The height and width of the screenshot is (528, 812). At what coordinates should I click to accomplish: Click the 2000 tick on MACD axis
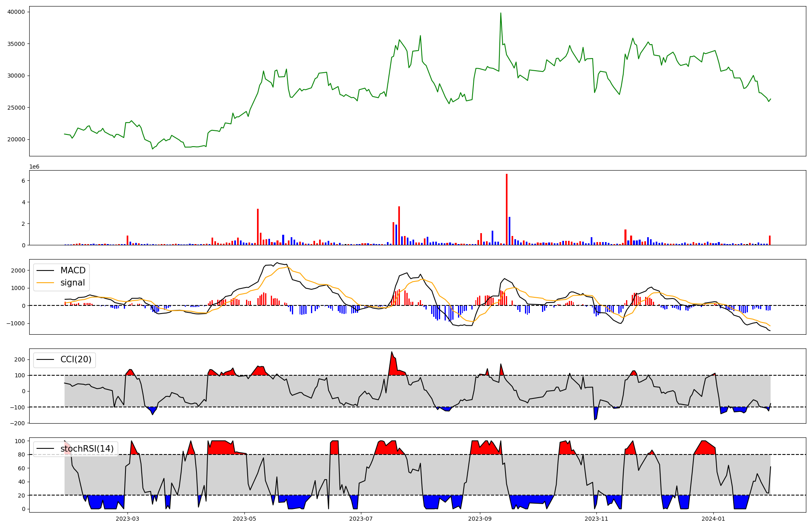(19, 270)
